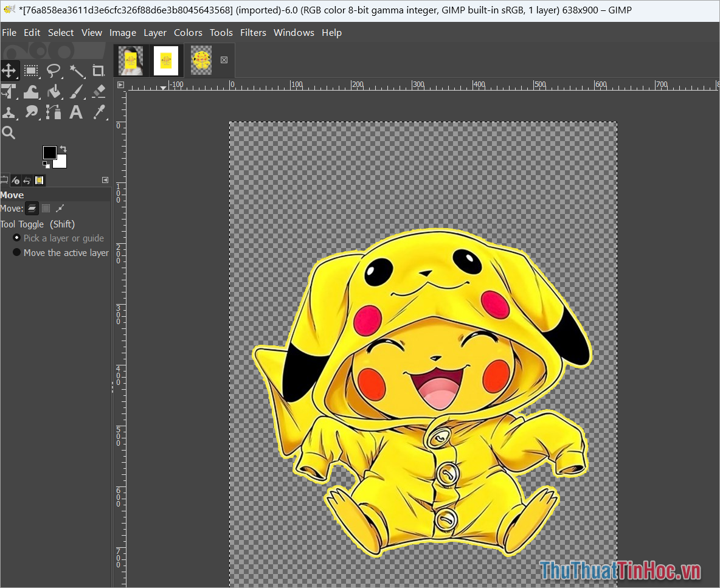Viewport: 720px width, 588px height.
Task: Open the File menu
Action: pos(9,33)
